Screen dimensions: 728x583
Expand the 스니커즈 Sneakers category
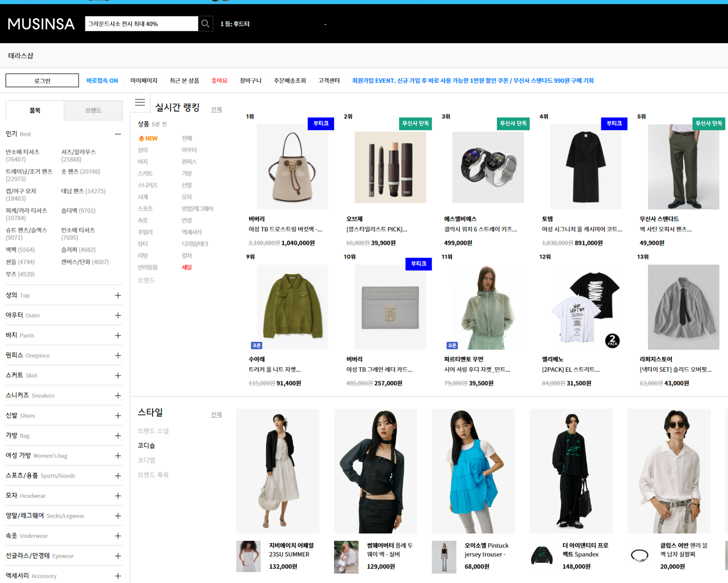tap(118, 396)
